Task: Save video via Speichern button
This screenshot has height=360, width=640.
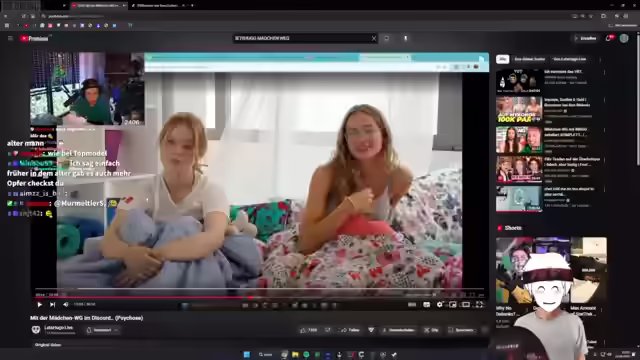Action: [461, 330]
